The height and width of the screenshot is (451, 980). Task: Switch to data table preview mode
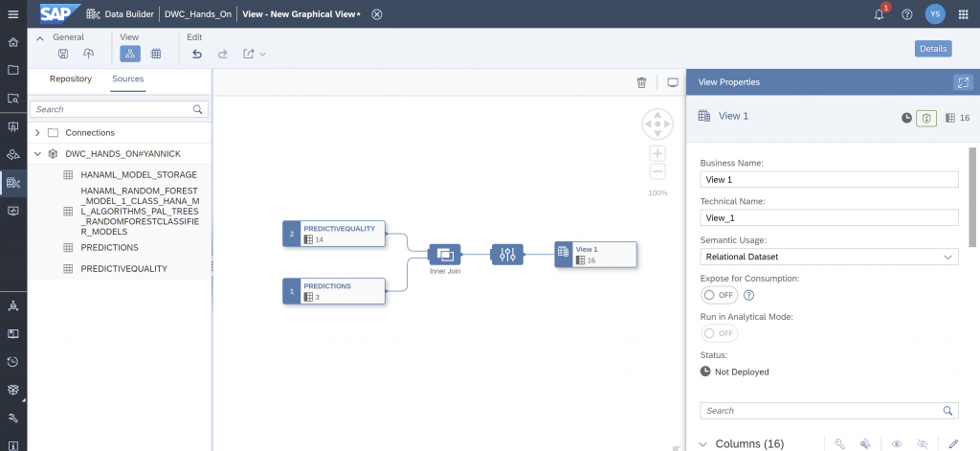(156, 54)
